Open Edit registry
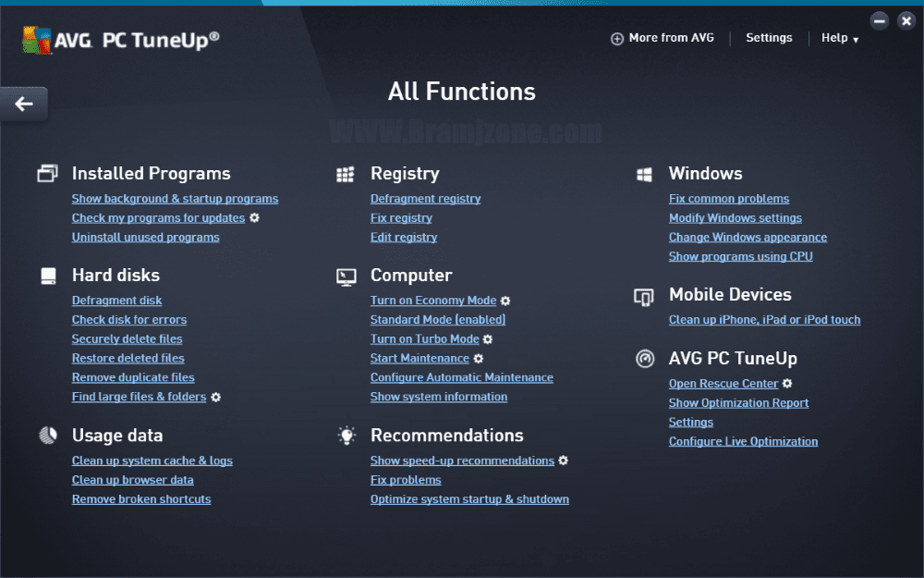This screenshot has width=924, height=578. click(x=404, y=237)
